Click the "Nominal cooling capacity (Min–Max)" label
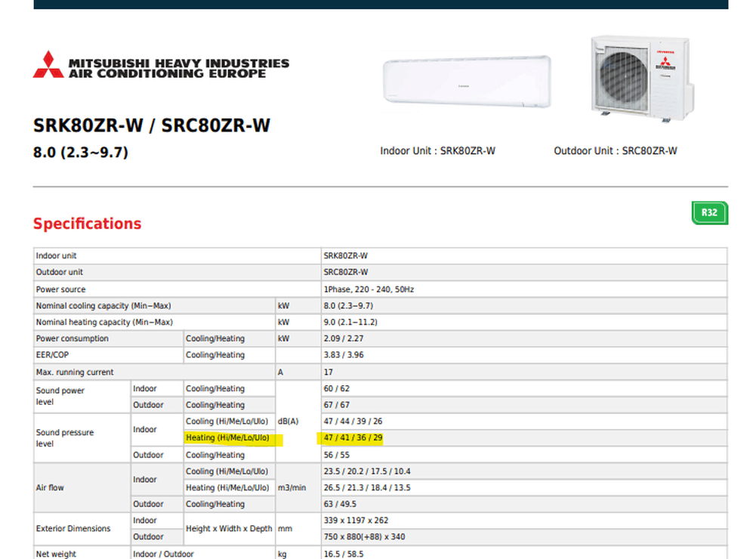The width and height of the screenshot is (756, 559). point(103,306)
